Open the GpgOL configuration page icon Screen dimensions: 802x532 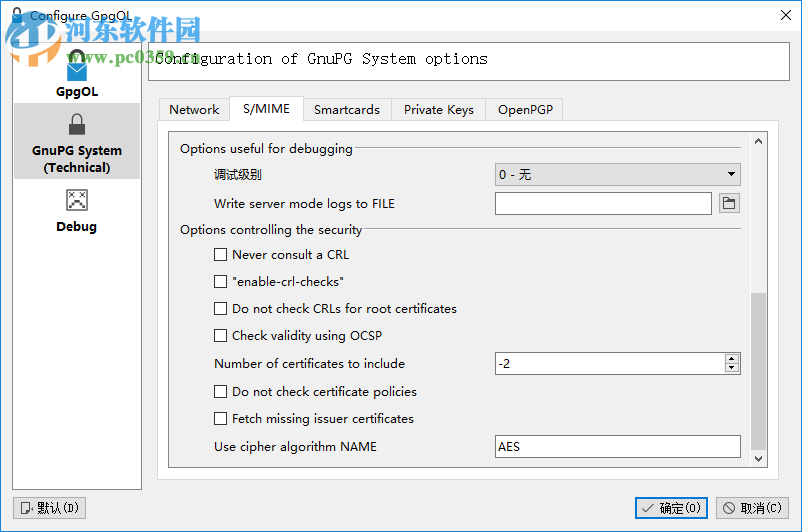[77, 66]
